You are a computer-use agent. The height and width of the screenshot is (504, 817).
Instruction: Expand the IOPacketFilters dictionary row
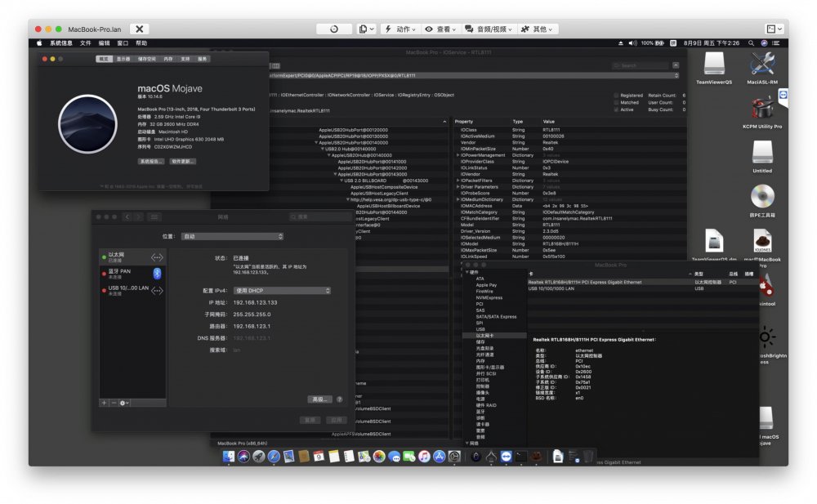point(458,181)
